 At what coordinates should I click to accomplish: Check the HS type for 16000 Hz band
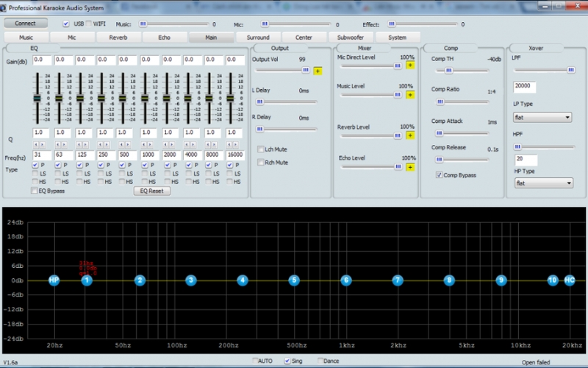tap(230, 181)
